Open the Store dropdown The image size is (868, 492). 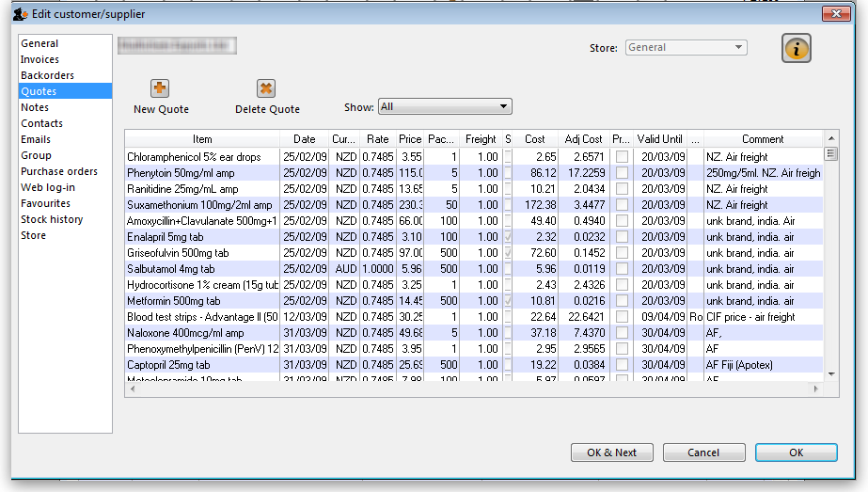[686, 48]
